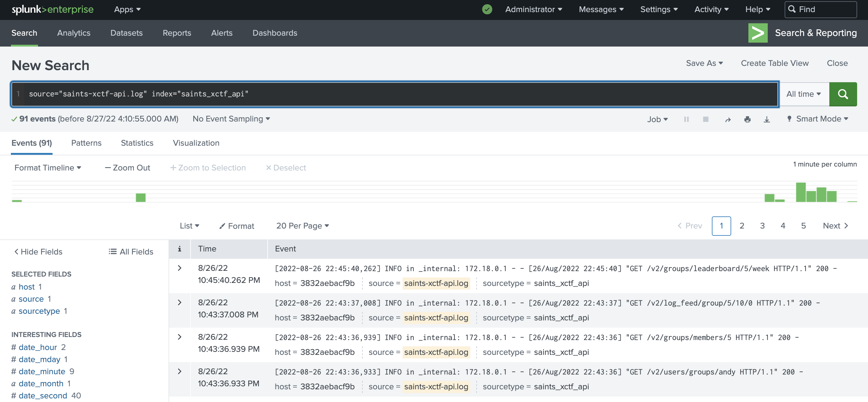The image size is (868, 402).
Task: Click the Splunk enterprise logo
Action: [53, 9]
